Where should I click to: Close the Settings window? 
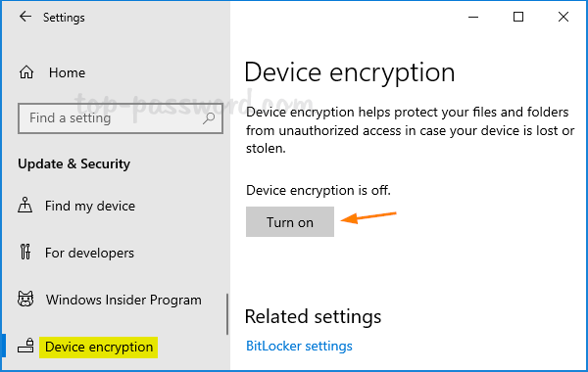pos(563,17)
